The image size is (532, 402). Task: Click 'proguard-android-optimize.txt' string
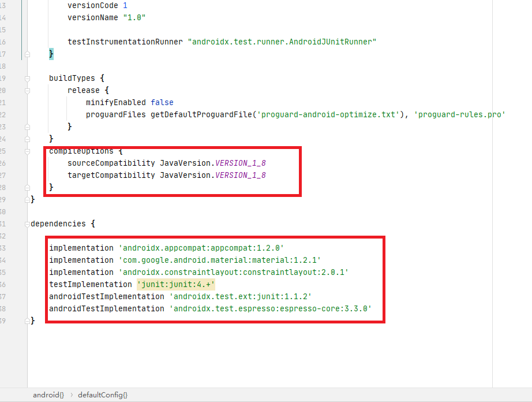click(328, 115)
